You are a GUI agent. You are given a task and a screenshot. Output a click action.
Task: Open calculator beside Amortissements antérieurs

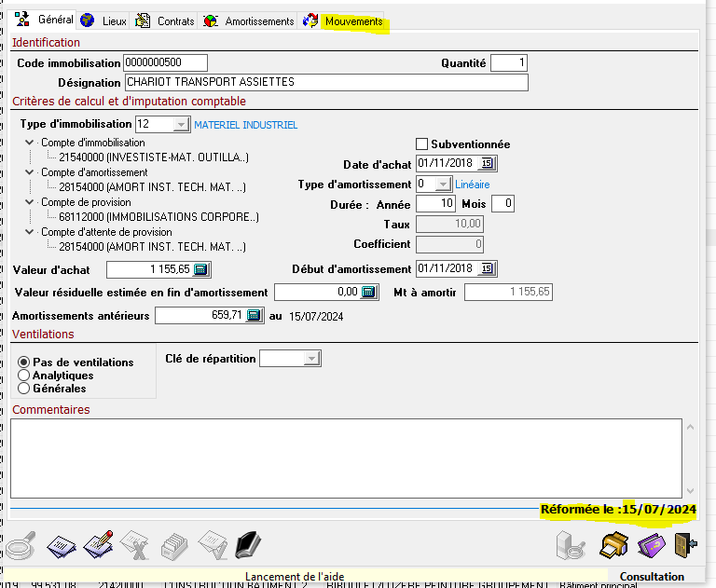(x=254, y=316)
